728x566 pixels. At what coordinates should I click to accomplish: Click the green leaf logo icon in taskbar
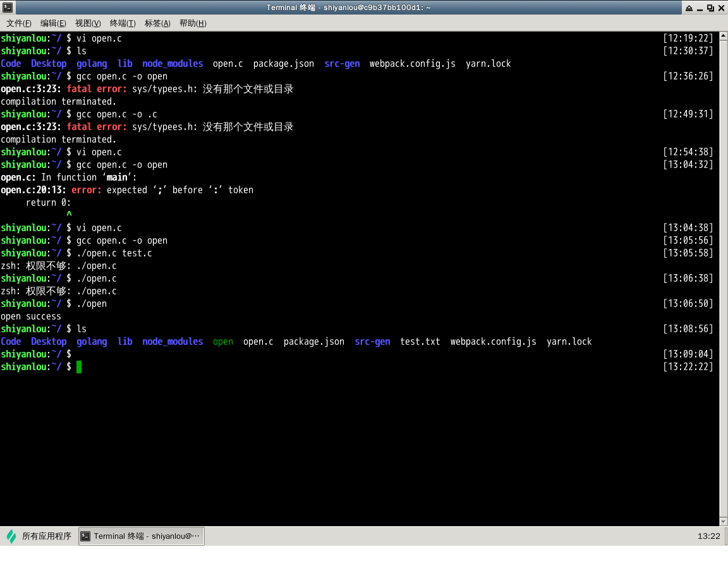click(x=11, y=537)
